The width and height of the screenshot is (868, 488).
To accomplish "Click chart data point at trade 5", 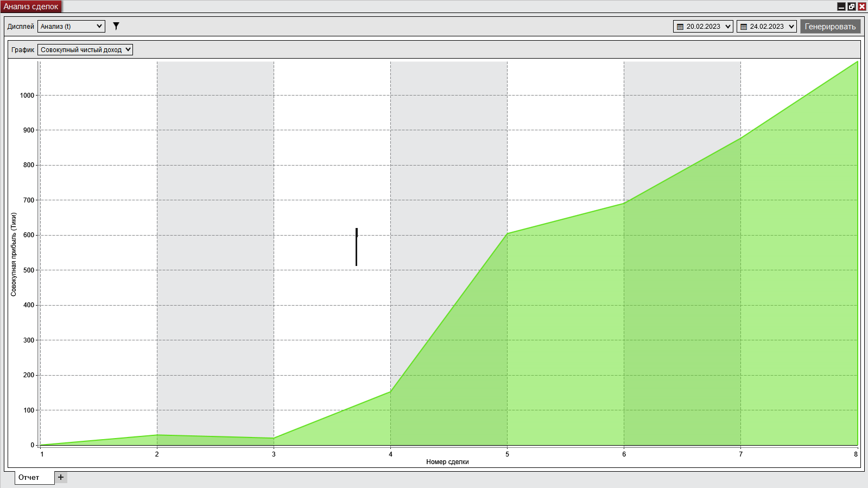I will [x=507, y=233].
